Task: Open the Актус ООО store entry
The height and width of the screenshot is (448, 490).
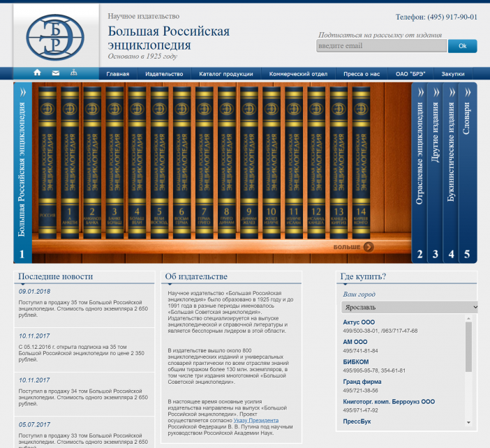Action: point(359,322)
